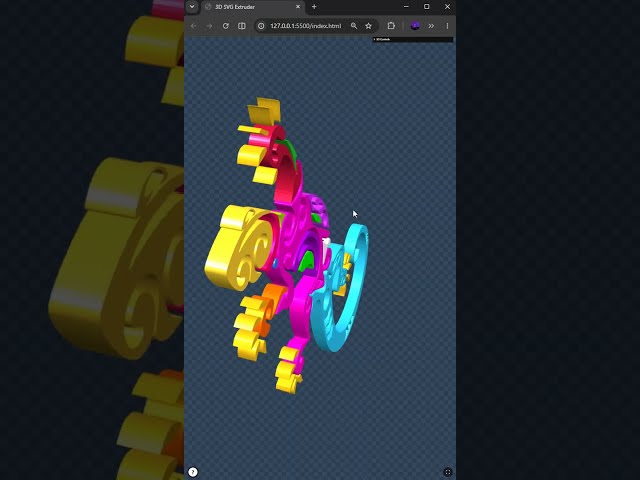Expand the collapsed 3D Controls panel
Viewport: 640px width, 480px height.
click(413, 40)
